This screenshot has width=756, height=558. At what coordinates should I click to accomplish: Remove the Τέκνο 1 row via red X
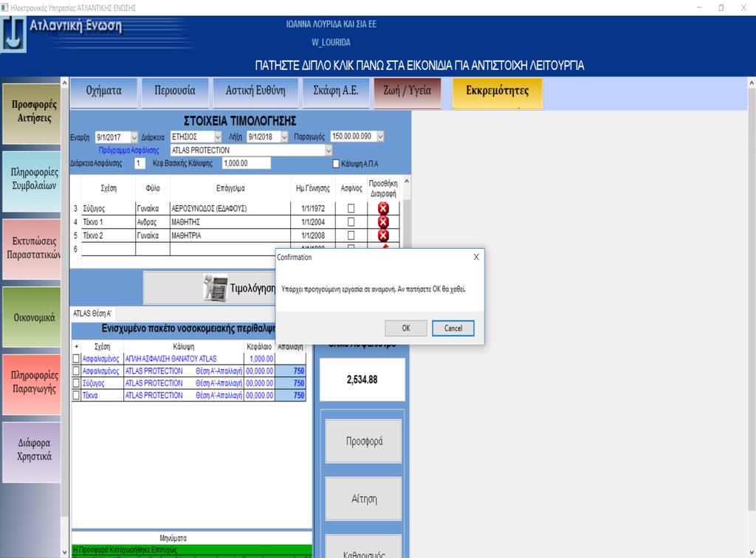click(383, 221)
